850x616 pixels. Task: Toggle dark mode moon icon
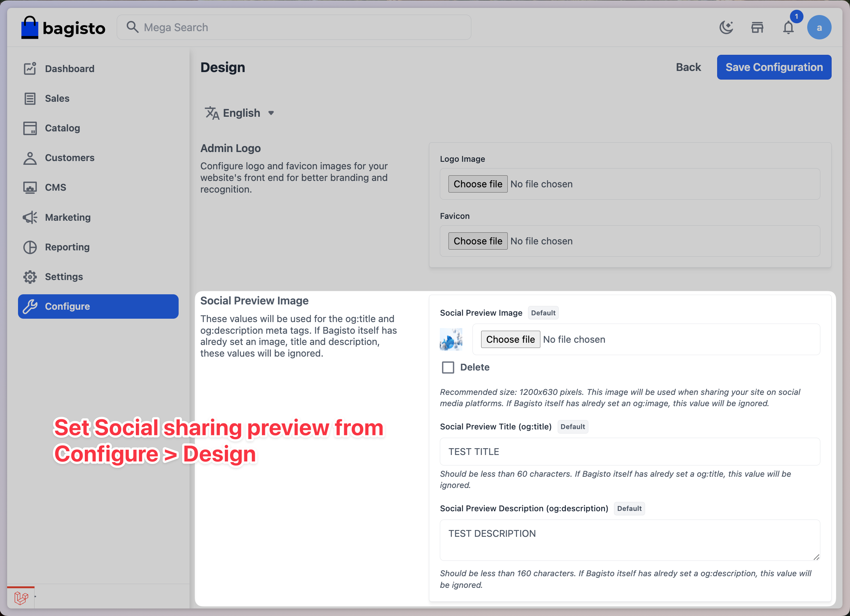[726, 27]
